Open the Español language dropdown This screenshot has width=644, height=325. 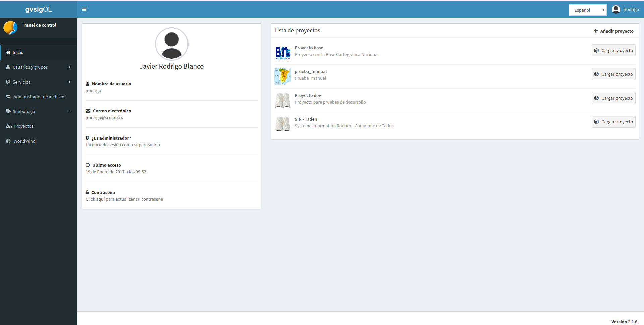pyautogui.click(x=587, y=10)
